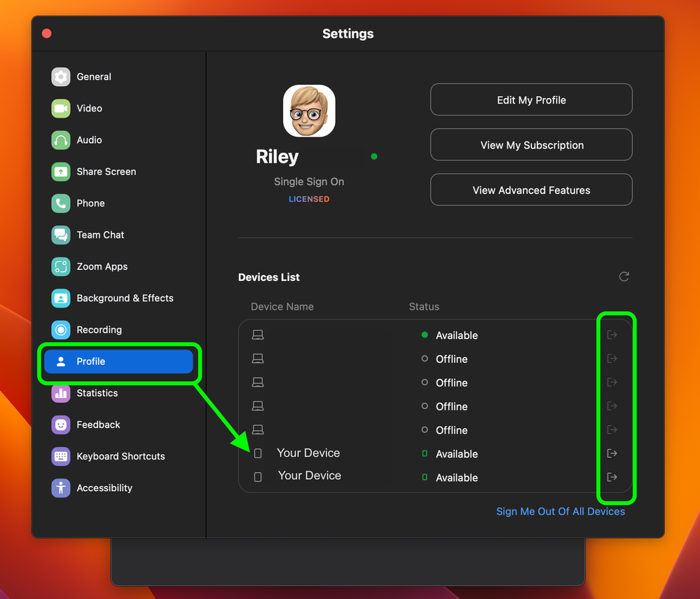
Task: Open Recording settings
Action: [98, 329]
